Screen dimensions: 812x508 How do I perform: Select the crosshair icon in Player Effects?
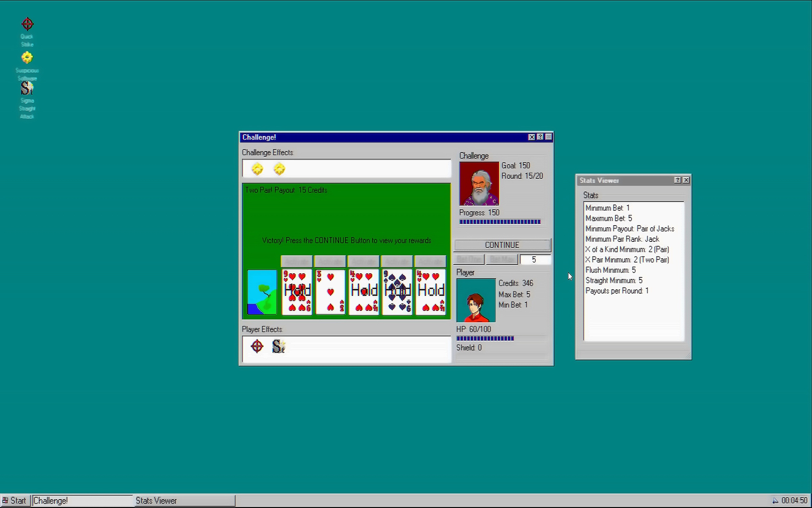point(257,346)
